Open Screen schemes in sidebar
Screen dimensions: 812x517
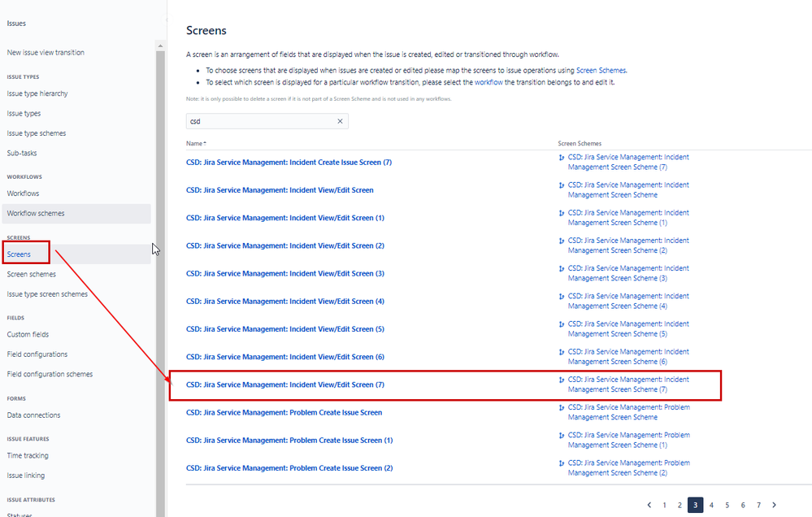(31, 274)
